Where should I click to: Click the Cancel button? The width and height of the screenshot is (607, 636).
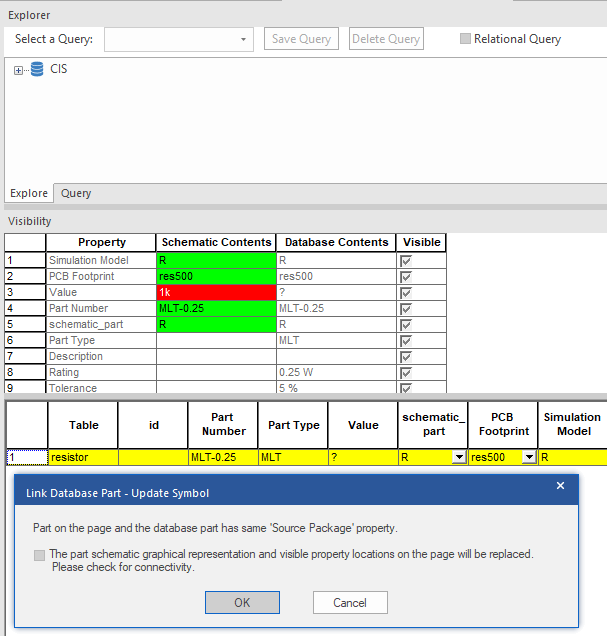coord(350,602)
